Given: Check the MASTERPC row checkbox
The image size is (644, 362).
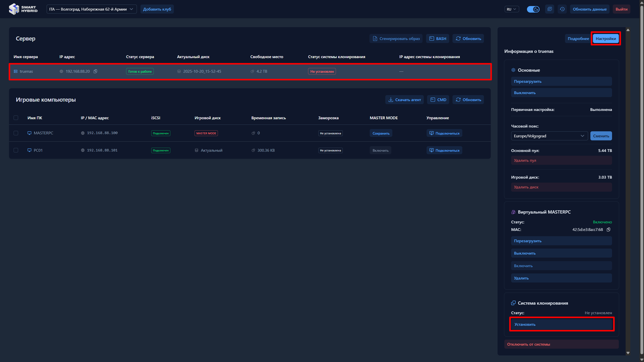Looking at the screenshot, I should [x=16, y=133].
